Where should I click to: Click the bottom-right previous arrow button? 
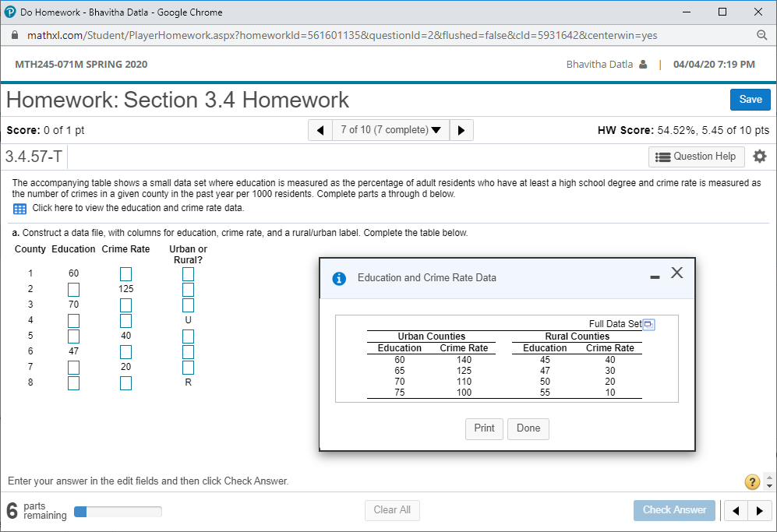pos(736,511)
